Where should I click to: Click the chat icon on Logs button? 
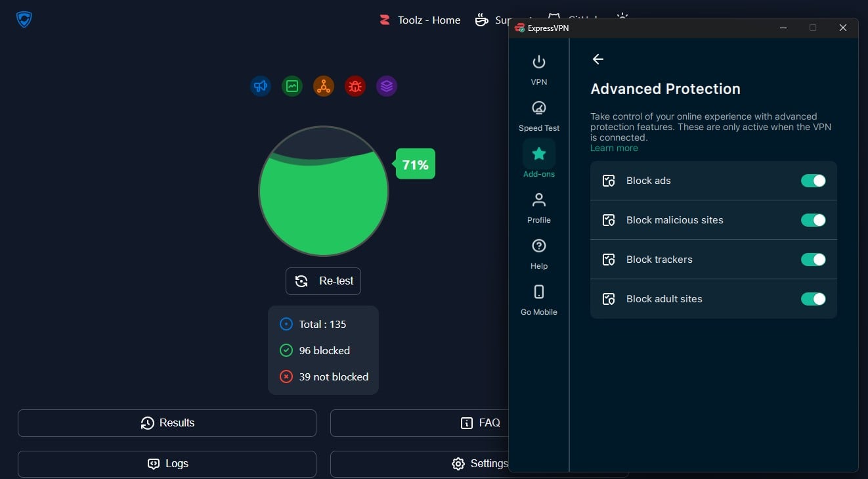(x=154, y=464)
